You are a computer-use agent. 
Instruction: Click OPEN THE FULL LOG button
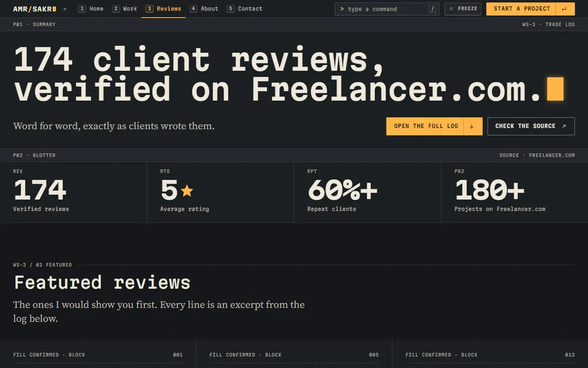pyautogui.click(x=434, y=126)
